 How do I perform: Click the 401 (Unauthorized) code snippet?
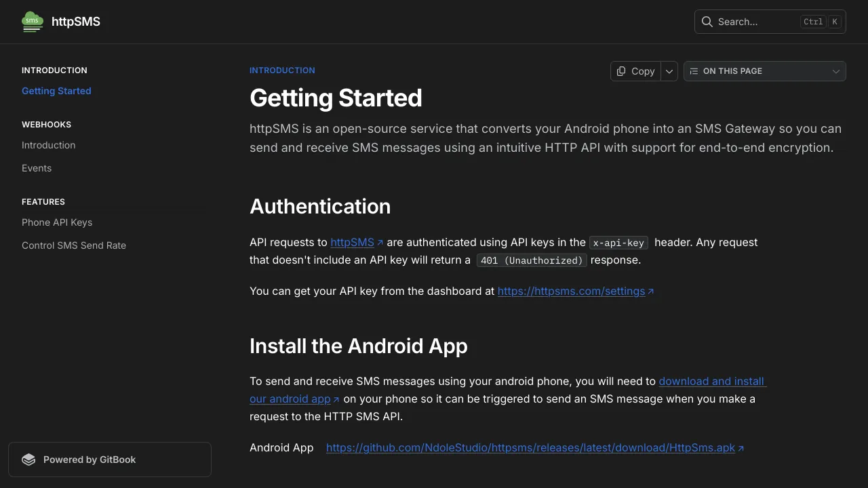(x=531, y=260)
